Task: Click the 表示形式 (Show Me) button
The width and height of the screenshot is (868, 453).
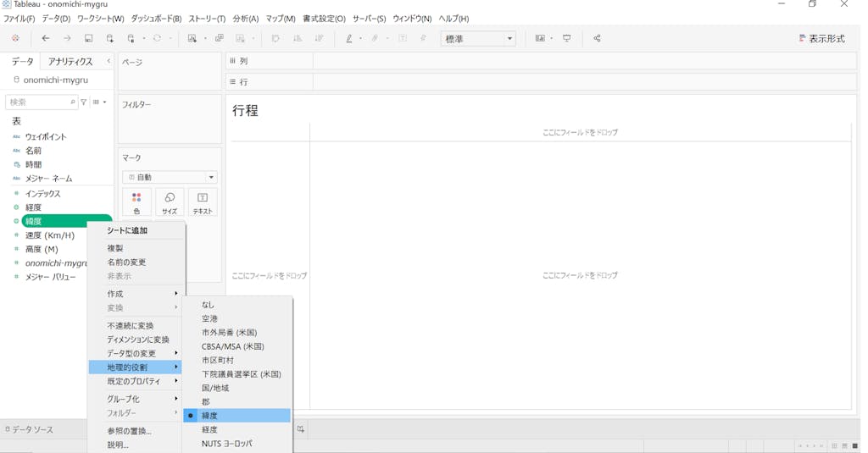Action: pyautogui.click(x=821, y=38)
